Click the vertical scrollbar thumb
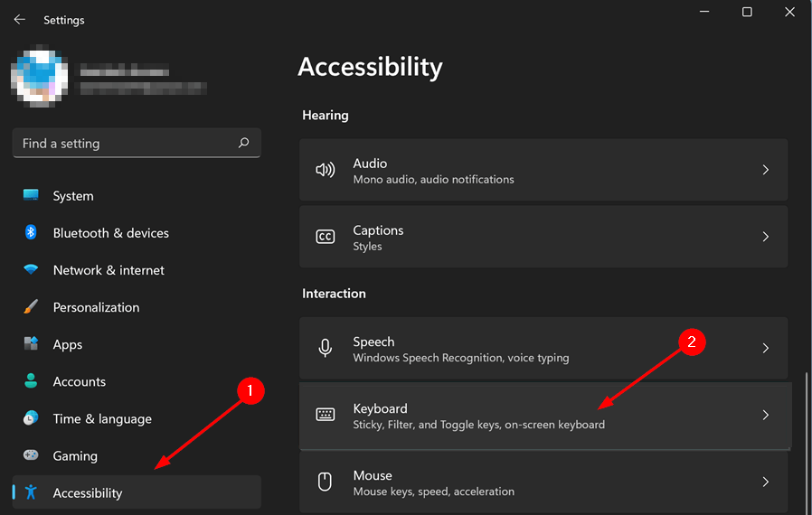Screen dimensions: 812x515 pyautogui.click(x=807, y=443)
